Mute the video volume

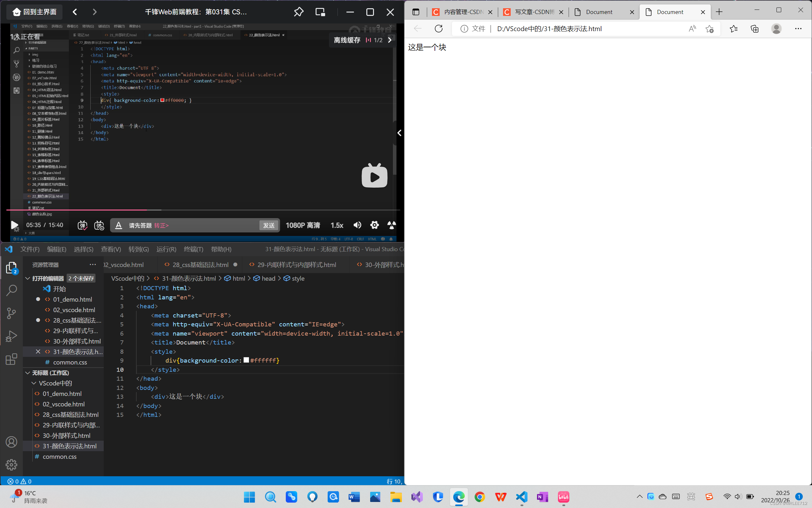coord(357,225)
